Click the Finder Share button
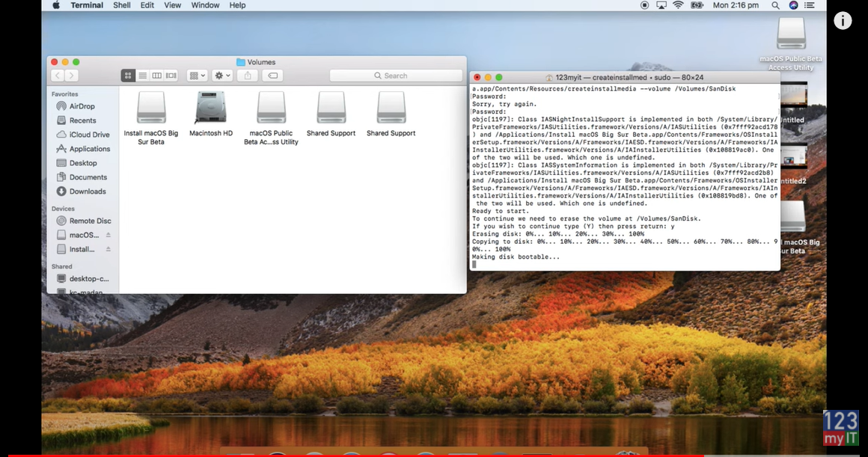Image resolution: width=868 pixels, height=457 pixels. tap(248, 76)
